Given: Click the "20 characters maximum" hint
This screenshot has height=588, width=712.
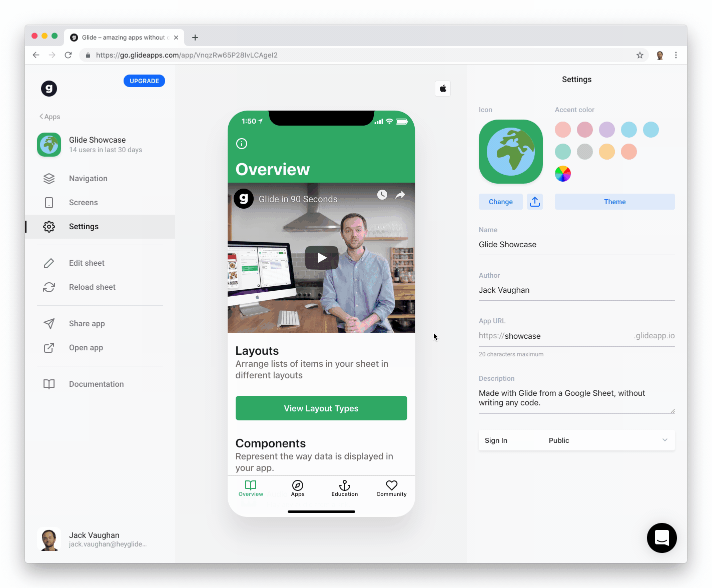Looking at the screenshot, I should coord(511,354).
